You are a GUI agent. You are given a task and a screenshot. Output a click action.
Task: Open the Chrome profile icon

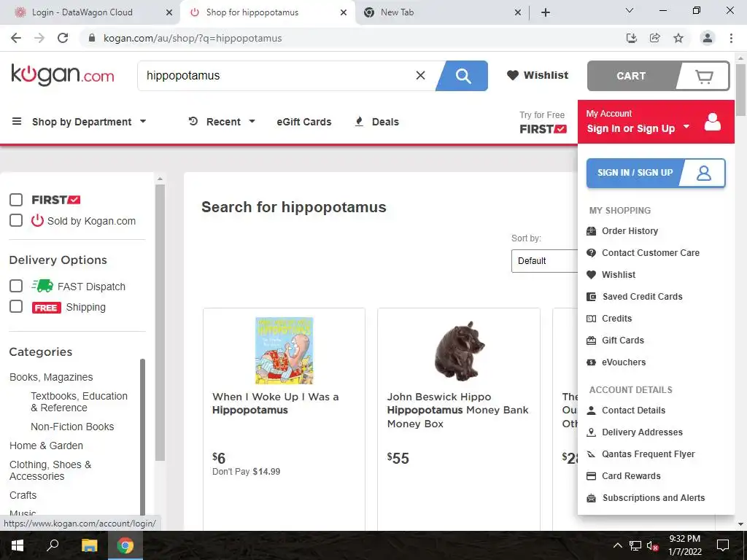coord(708,38)
